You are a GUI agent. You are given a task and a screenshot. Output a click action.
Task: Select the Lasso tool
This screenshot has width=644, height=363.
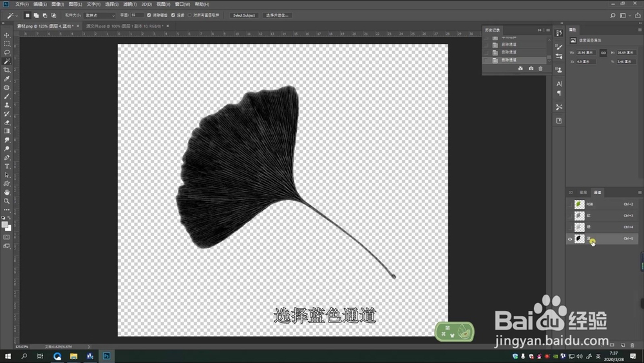6,53
